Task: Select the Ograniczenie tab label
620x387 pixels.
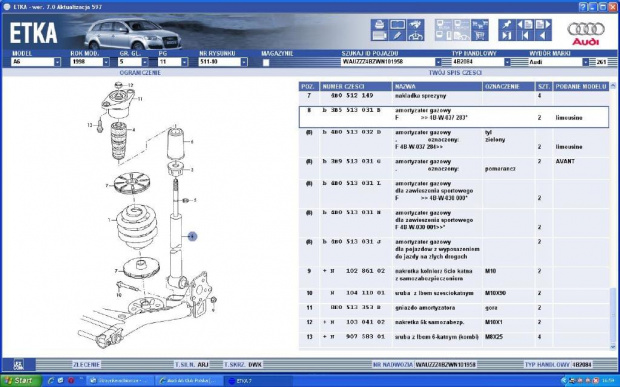Action: click(x=140, y=73)
